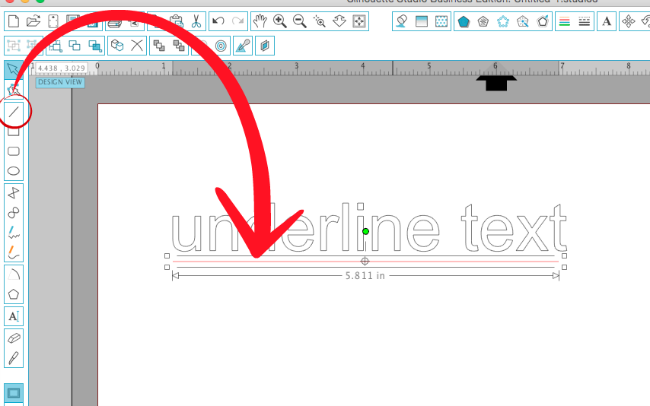Click the dotted star pentagon icon
The image size is (650, 406).
(x=503, y=21)
